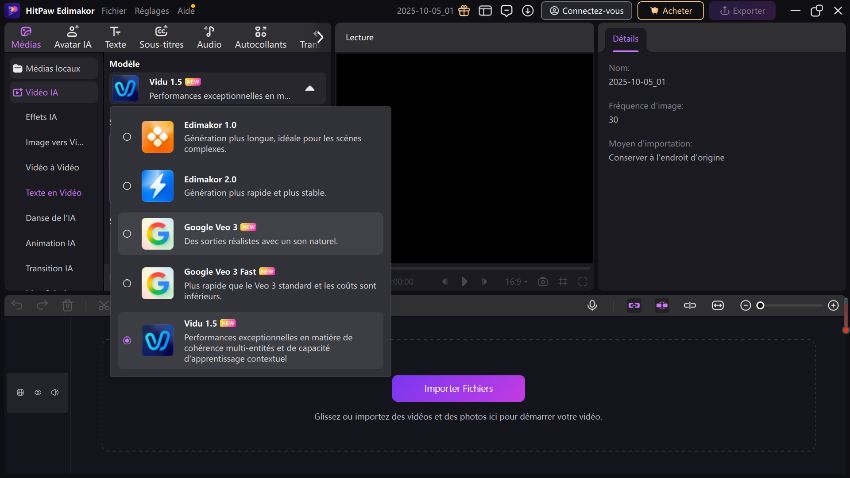Open Effets IA in the sidebar
The image size is (850, 478).
(x=41, y=117)
